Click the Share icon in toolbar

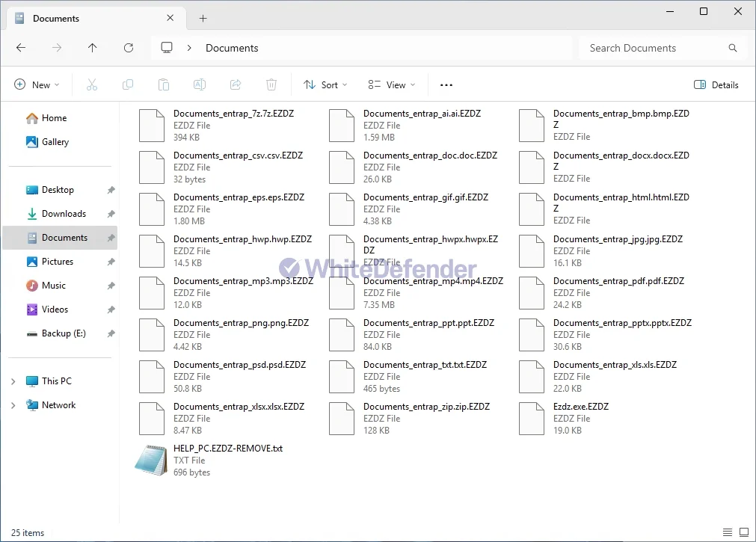point(236,85)
